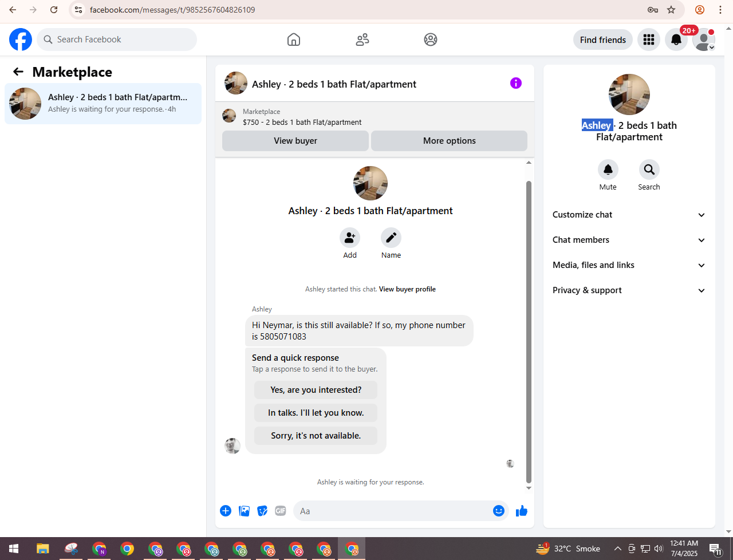Open conversation information purple icon
The height and width of the screenshot is (560, 733).
[x=516, y=83]
